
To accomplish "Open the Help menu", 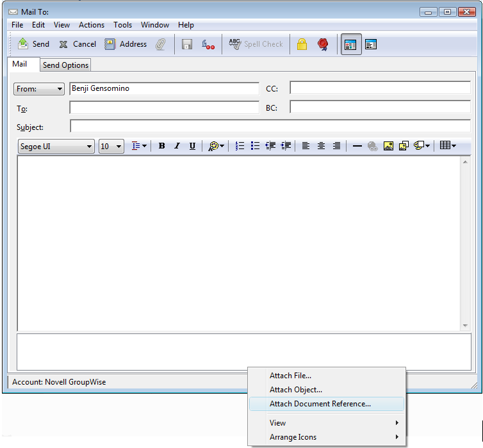I will pyautogui.click(x=186, y=25).
